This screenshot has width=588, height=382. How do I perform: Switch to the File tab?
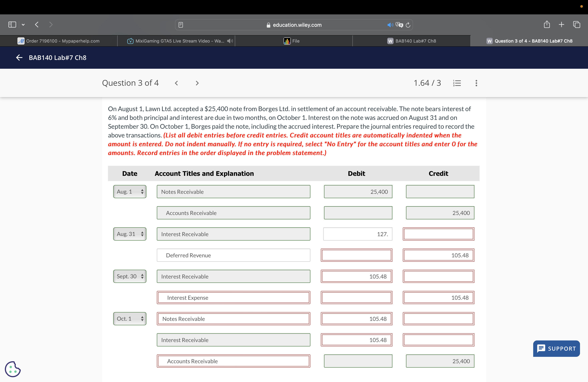(293, 41)
